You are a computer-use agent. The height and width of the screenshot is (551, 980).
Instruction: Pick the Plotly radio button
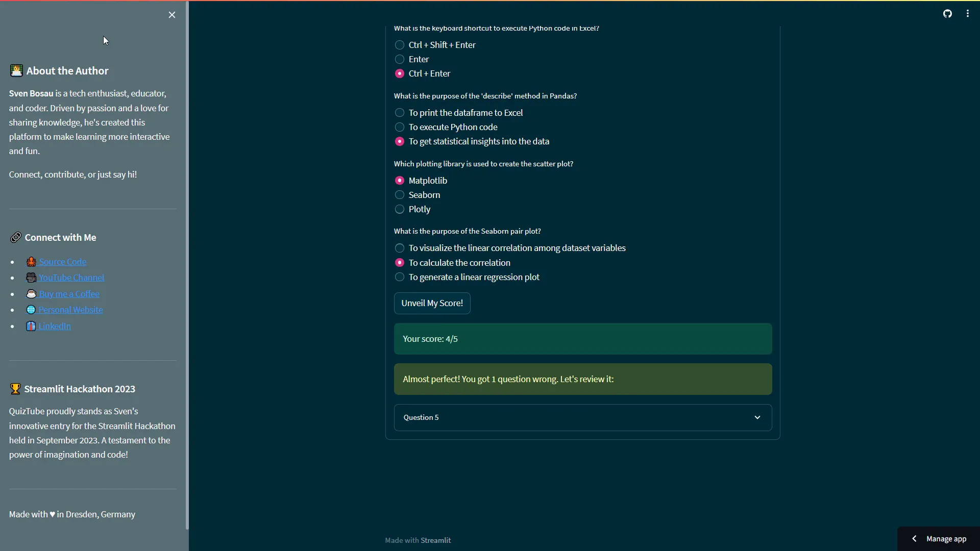400,209
